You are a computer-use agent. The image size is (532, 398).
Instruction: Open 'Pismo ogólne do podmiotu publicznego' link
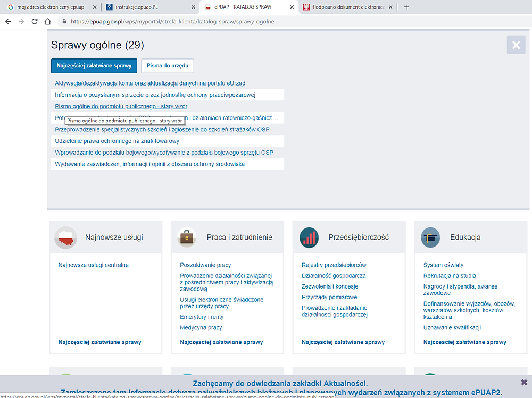pos(121,106)
